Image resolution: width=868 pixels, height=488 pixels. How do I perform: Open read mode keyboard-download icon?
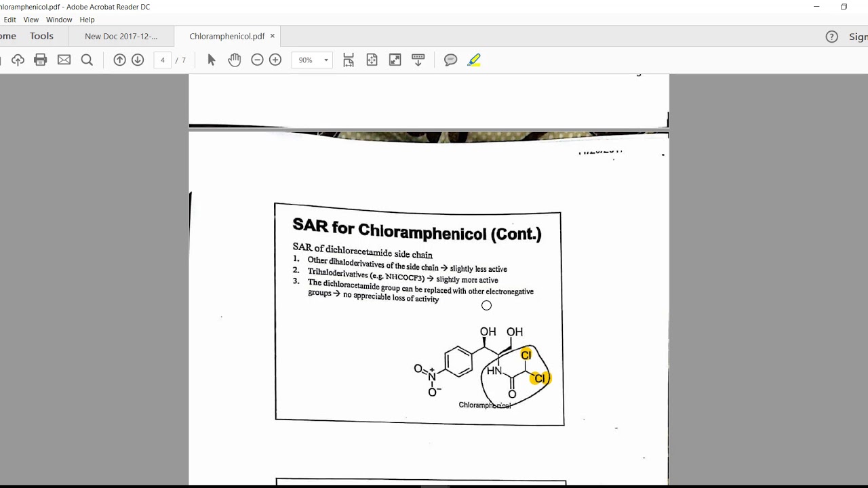click(418, 60)
